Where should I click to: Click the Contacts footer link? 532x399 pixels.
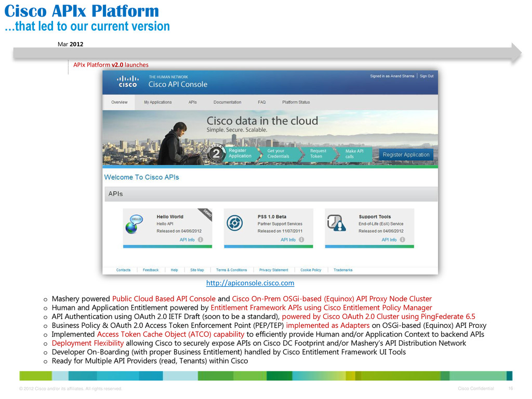pos(123,270)
